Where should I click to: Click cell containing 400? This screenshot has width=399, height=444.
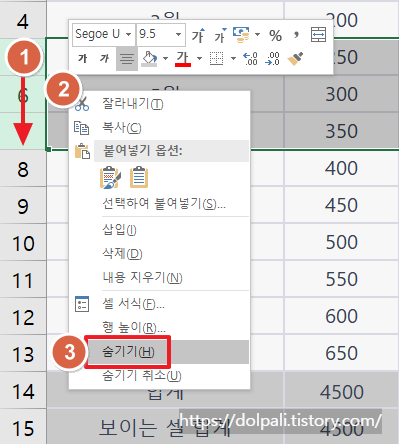click(x=342, y=168)
